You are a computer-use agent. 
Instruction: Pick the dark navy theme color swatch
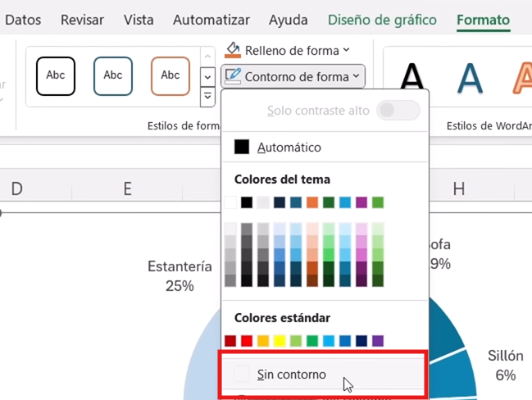point(280,202)
